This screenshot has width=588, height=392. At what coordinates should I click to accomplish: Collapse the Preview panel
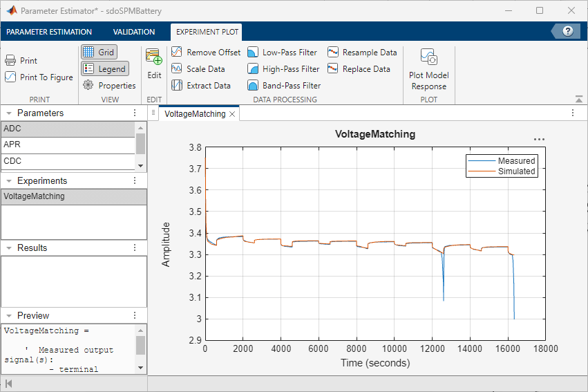(9, 315)
